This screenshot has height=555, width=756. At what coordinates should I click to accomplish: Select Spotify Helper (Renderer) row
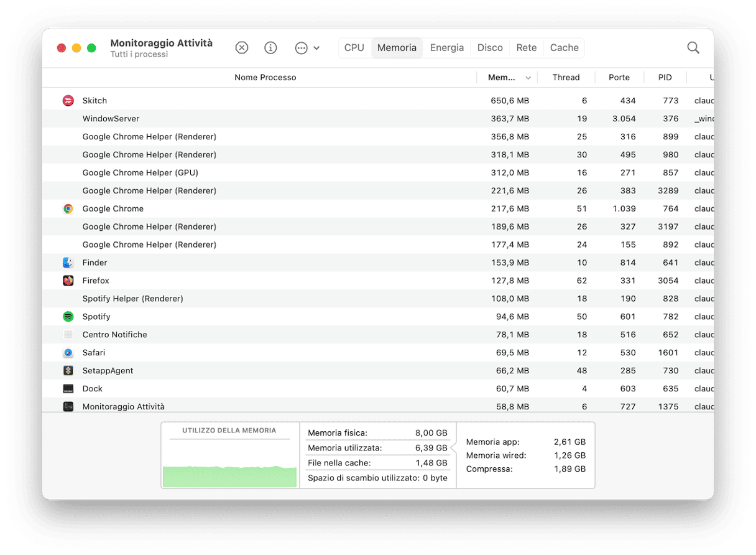tap(378, 299)
